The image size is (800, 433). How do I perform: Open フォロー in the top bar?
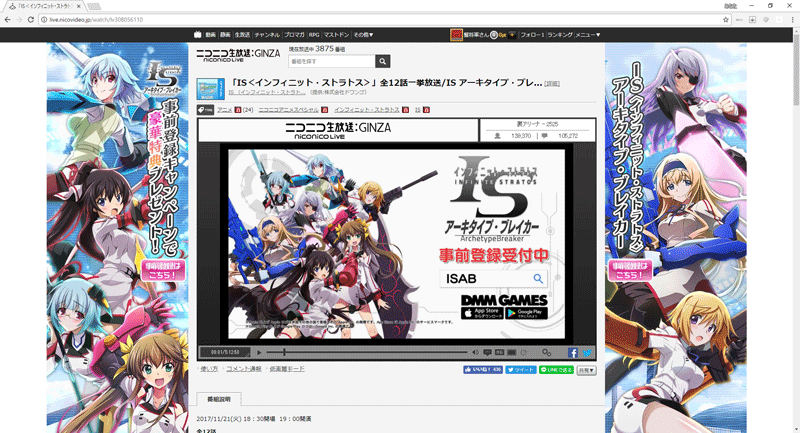pyautogui.click(x=532, y=35)
